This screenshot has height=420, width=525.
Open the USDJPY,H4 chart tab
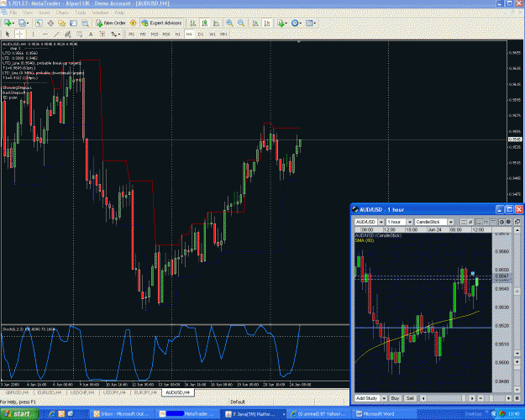click(x=114, y=392)
